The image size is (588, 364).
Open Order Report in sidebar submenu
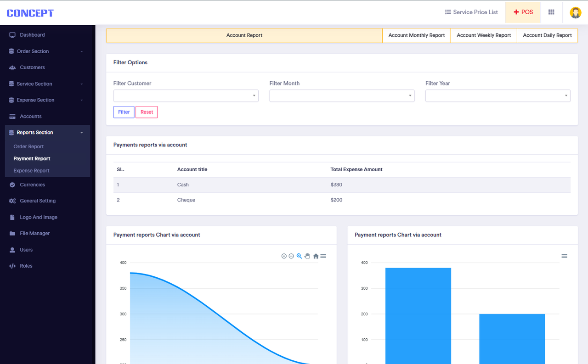(28, 147)
